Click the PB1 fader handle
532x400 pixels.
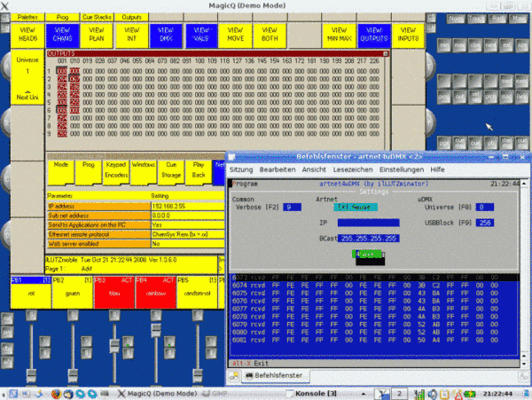click(x=31, y=376)
